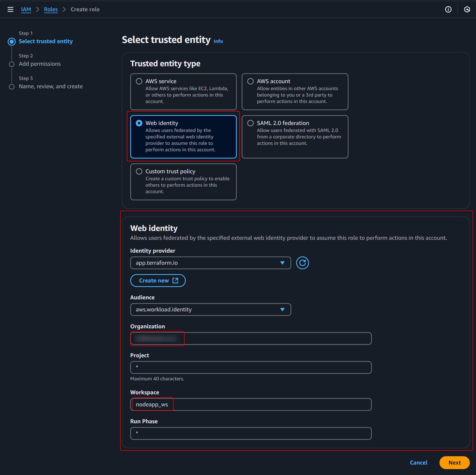Go to the IAM breadcrumb
476x475 pixels.
click(26, 9)
